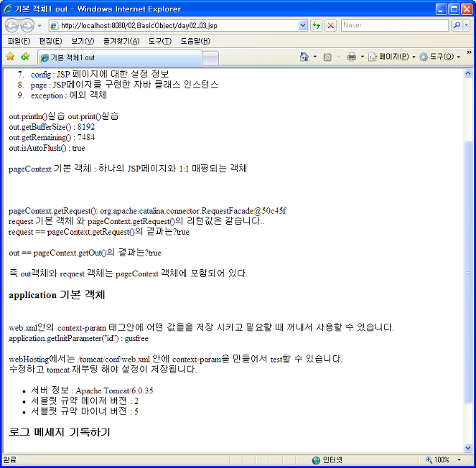Open the 보기(V) menu
This screenshot has width=476, height=468.
pyautogui.click(x=83, y=41)
